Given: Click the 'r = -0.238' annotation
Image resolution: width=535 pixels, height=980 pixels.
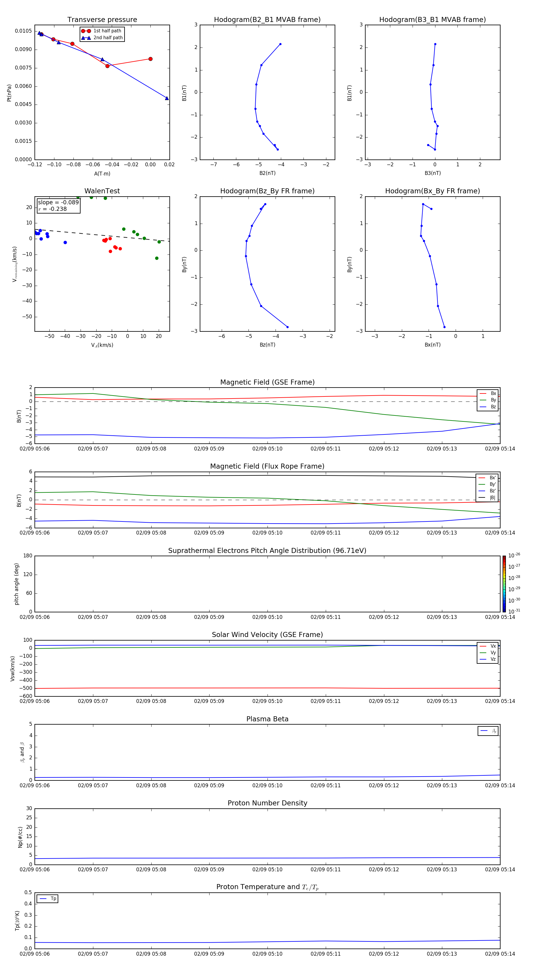Looking at the screenshot, I should pyautogui.click(x=53, y=209).
